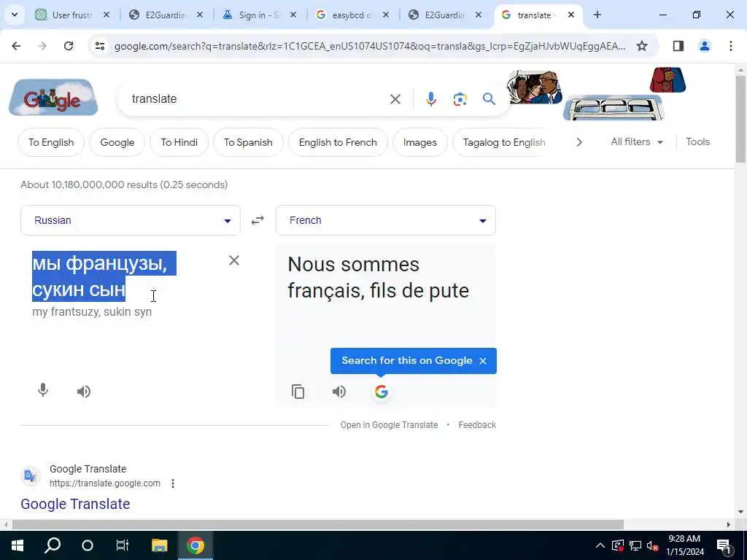747x560 pixels.
Task: Search the translation on Google icon
Action: coord(381,392)
